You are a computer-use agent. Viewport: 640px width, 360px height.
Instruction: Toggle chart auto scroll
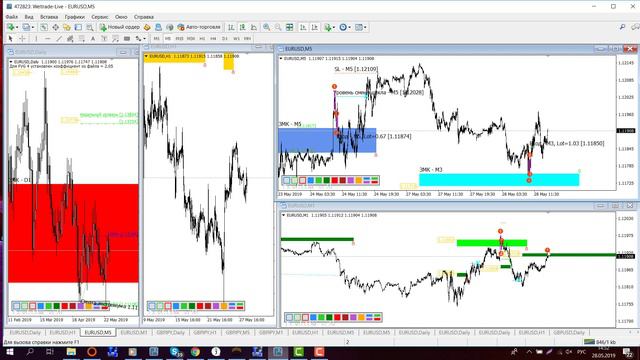pos(303,27)
